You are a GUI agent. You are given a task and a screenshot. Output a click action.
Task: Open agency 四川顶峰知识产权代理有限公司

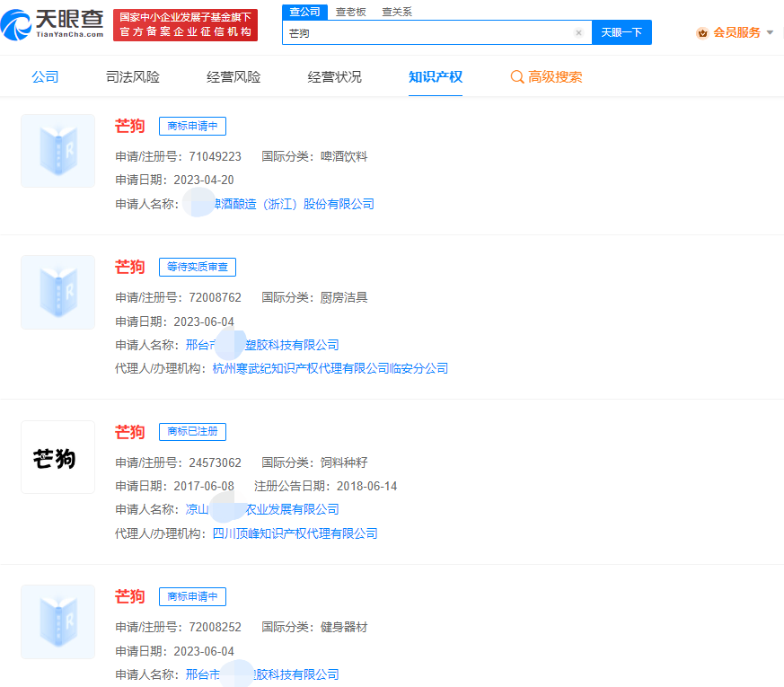[295, 533]
